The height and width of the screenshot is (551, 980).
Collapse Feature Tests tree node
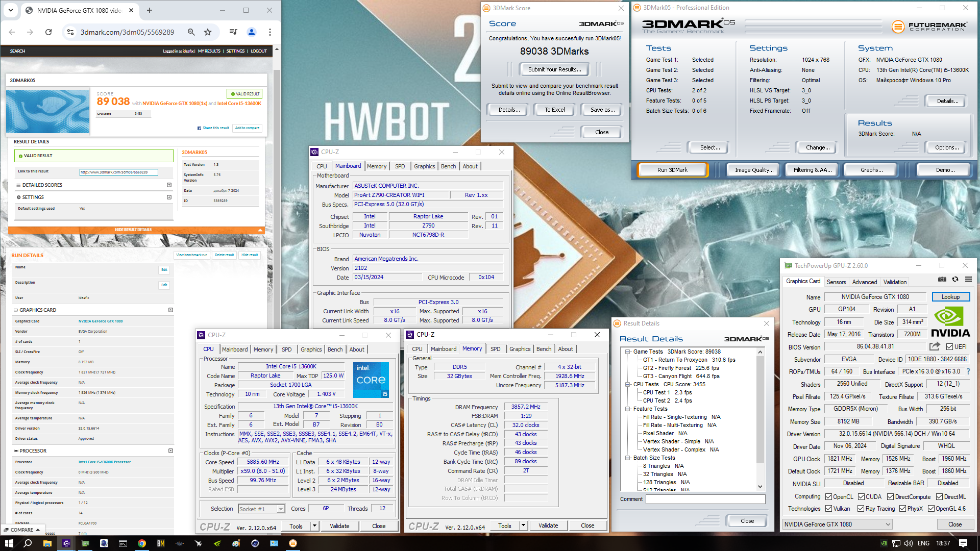pyautogui.click(x=628, y=409)
